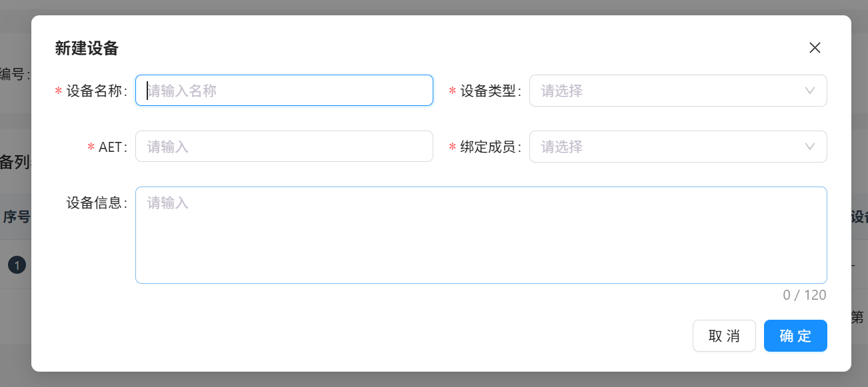Click the required asterisk beside 设备类型

(x=451, y=91)
